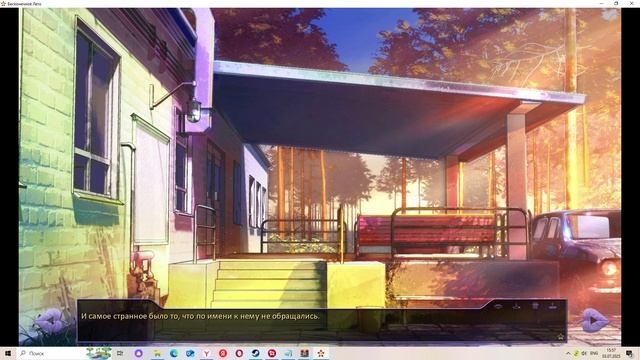Open the island widget on the taskbar

(x=99, y=353)
